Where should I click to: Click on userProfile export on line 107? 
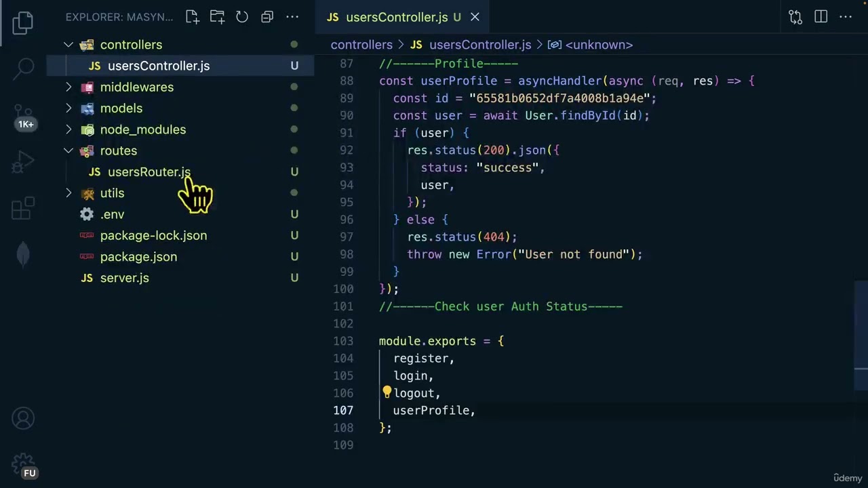[x=431, y=411]
